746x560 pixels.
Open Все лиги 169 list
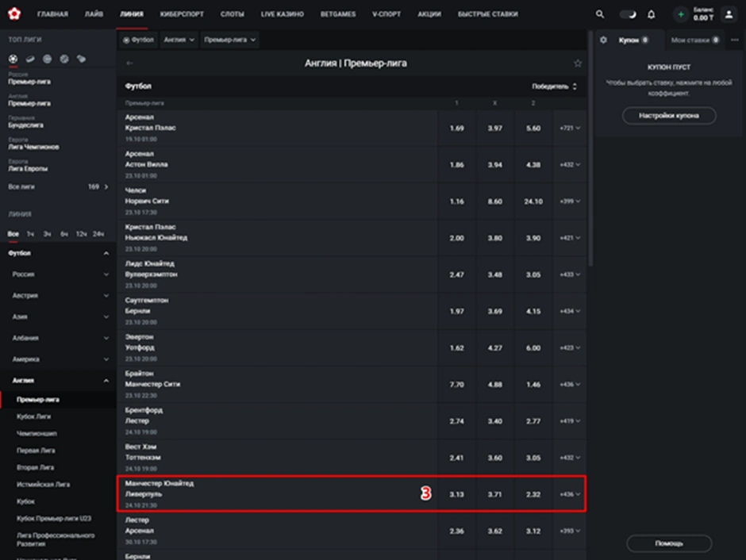point(58,187)
